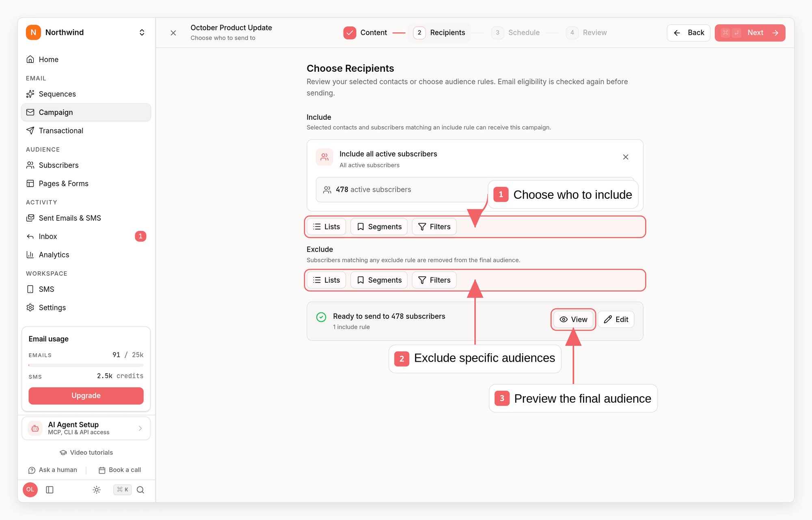Select the Recipients step

pos(439,33)
